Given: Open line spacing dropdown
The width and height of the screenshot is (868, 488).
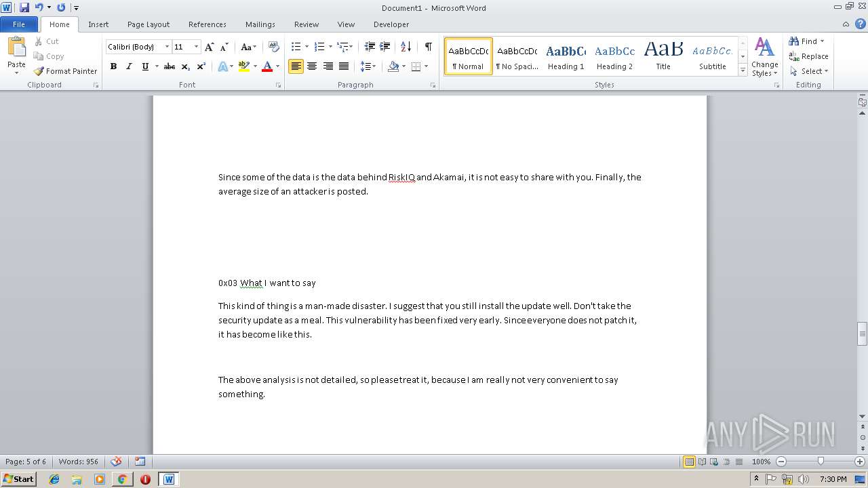Looking at the screenshot, I should click(368, 66).
